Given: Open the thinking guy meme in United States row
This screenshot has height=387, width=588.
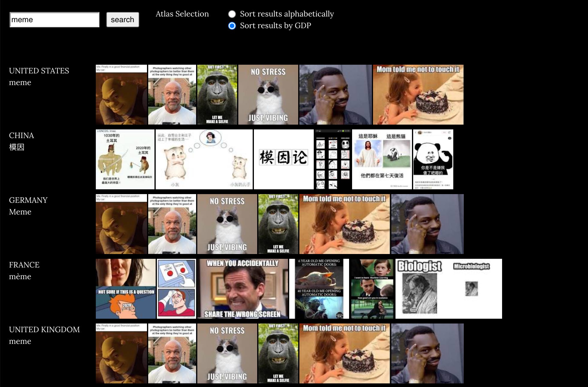Looking at the screenshot, I should [x=336, y=95].
